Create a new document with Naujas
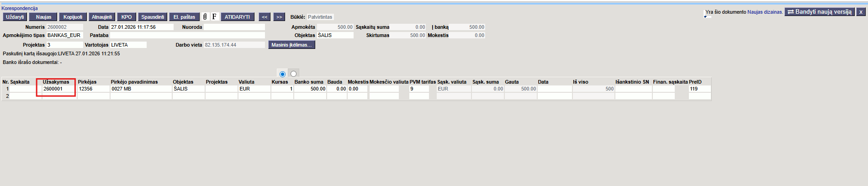Screen dimensions: 868x186 (x=43, y=17)
